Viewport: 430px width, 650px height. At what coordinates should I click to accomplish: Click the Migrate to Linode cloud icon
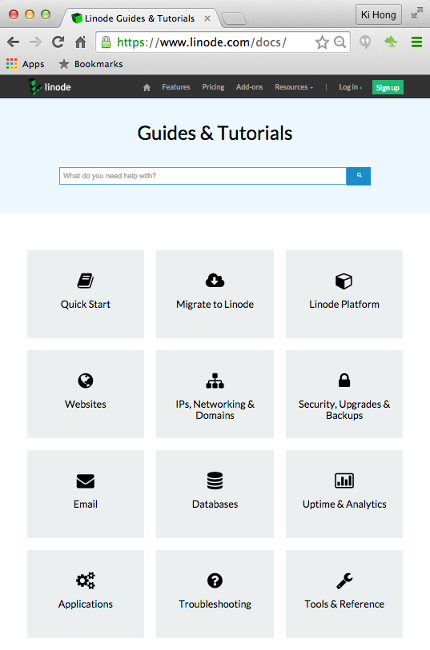click(x=215, y=281)
